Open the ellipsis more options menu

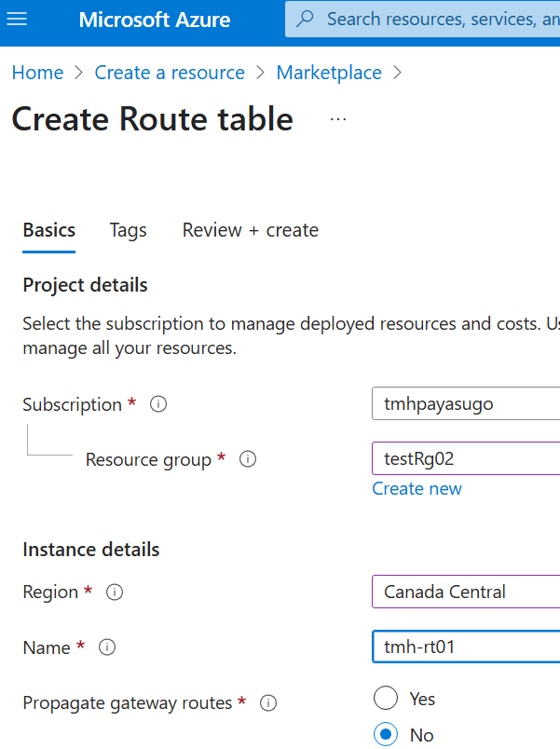pos(338,119)
